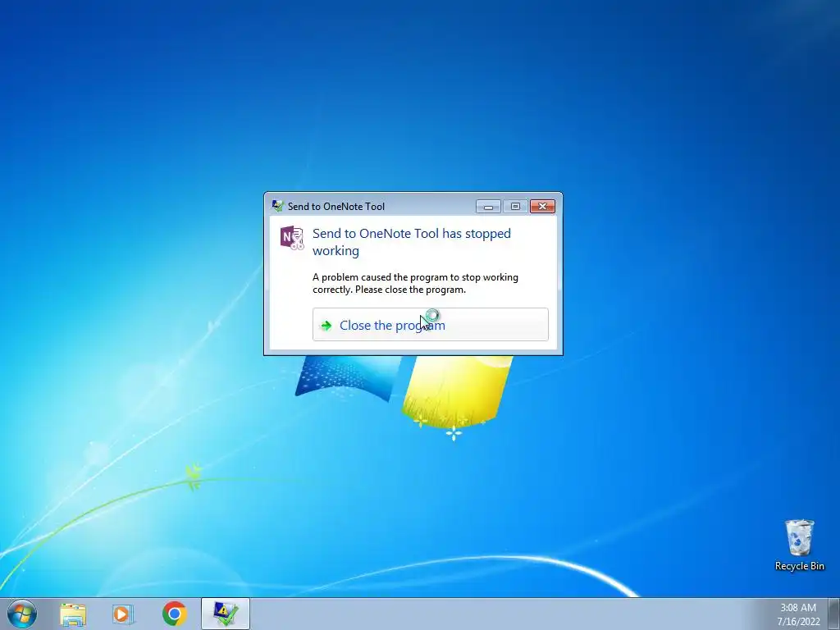Screen dimensions: 840x630
Task: Open Windows Explorer from taskbar
Action: coord(73,614)
